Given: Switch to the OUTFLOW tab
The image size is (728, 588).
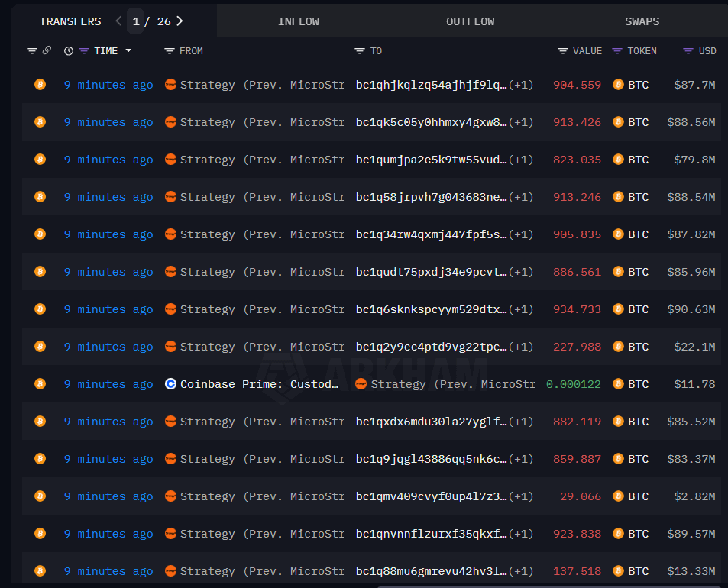Looking at the screenshot, I should 470,21.
